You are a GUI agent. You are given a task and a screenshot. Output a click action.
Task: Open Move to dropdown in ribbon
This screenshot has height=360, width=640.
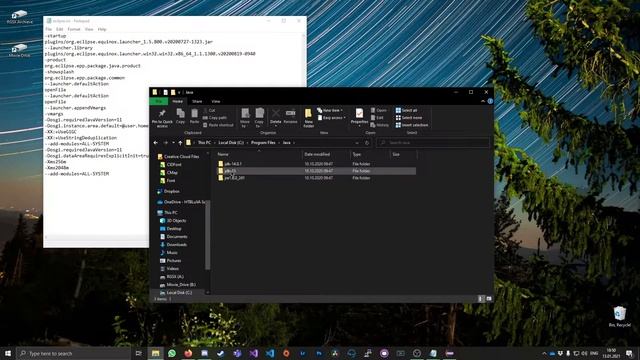tap(245, 118)
